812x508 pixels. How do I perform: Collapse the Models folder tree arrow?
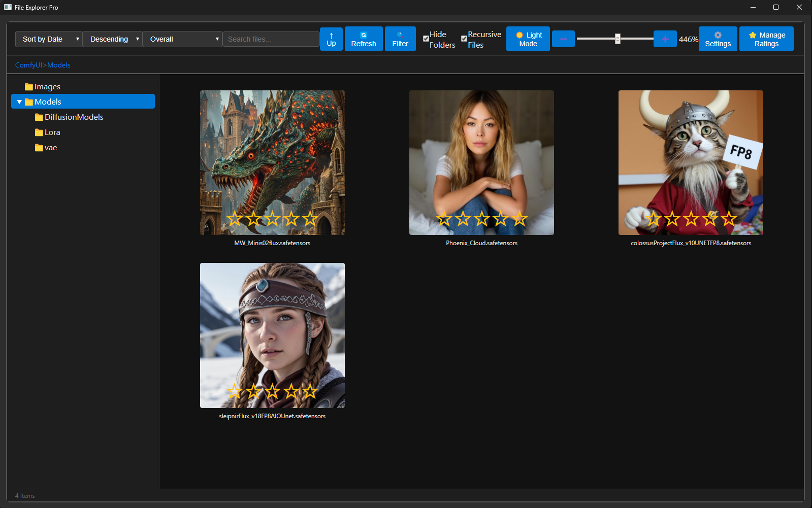tap(19, 102)
